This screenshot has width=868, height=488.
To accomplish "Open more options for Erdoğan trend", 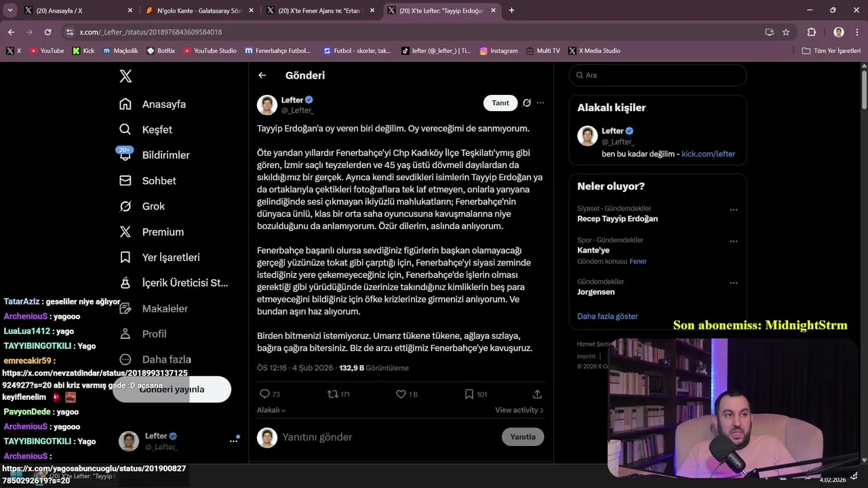I will coord(733,209).
